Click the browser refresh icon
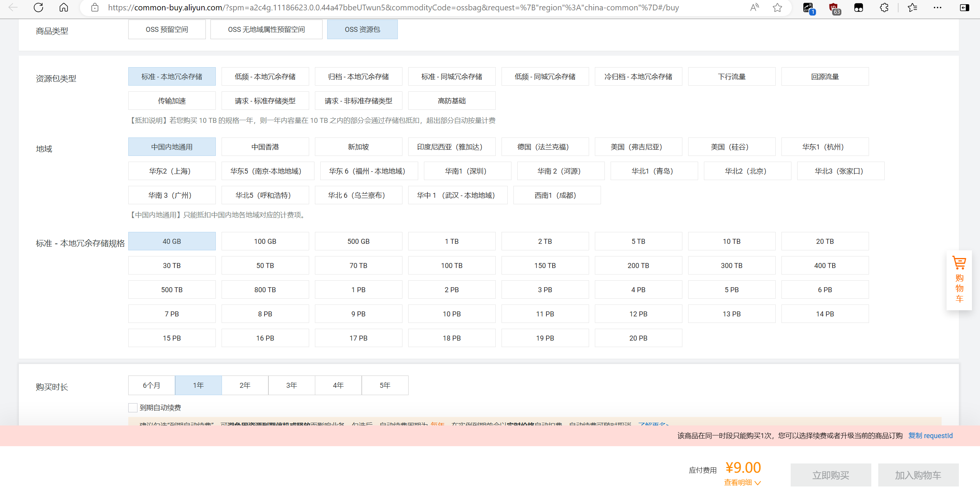The image size is (980, 503). click(38, 7)
